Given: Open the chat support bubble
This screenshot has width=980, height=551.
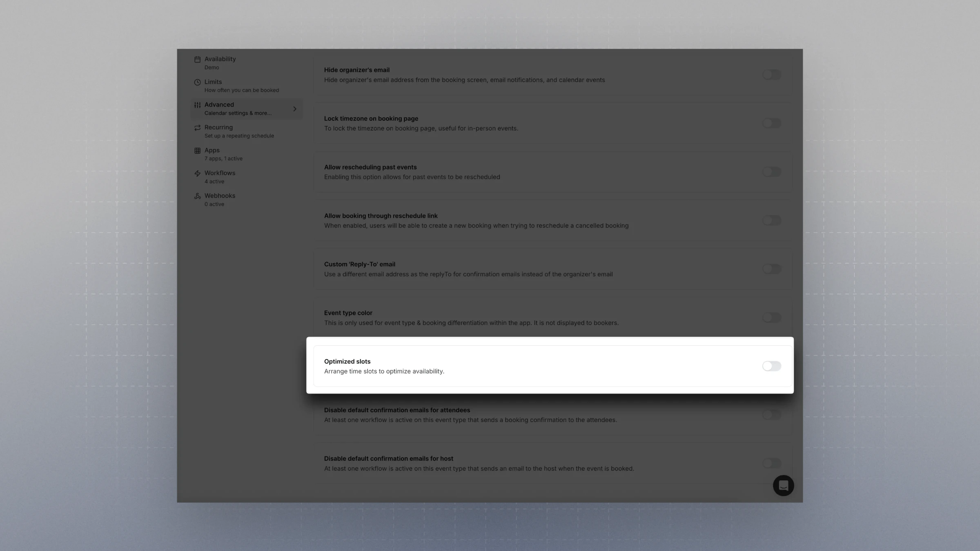Looking at the screenshot, I should (x=783, y=485).
